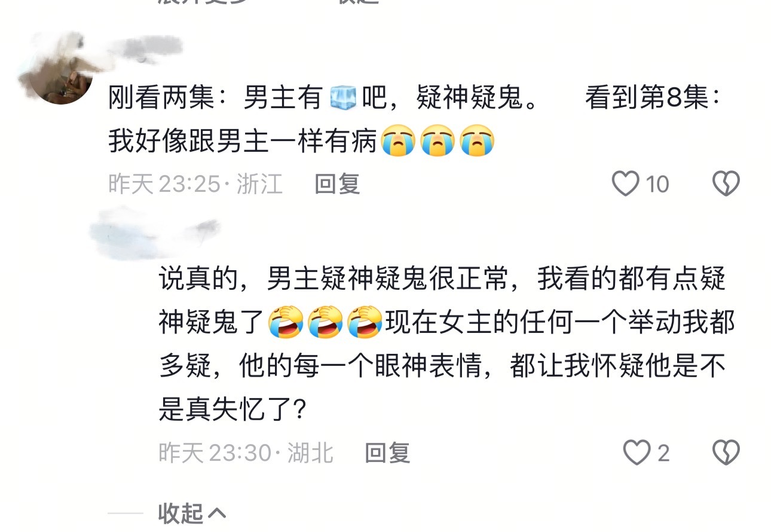Reply to the 湖北 comment via 回复
The image size is (771, 532).
pos(387,453)
